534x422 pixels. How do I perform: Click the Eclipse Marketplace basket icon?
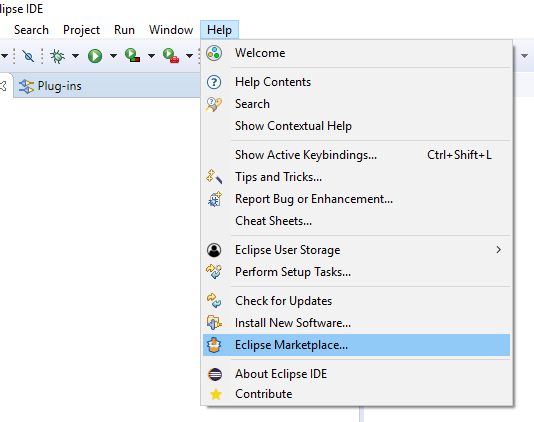tap(214, 345)
